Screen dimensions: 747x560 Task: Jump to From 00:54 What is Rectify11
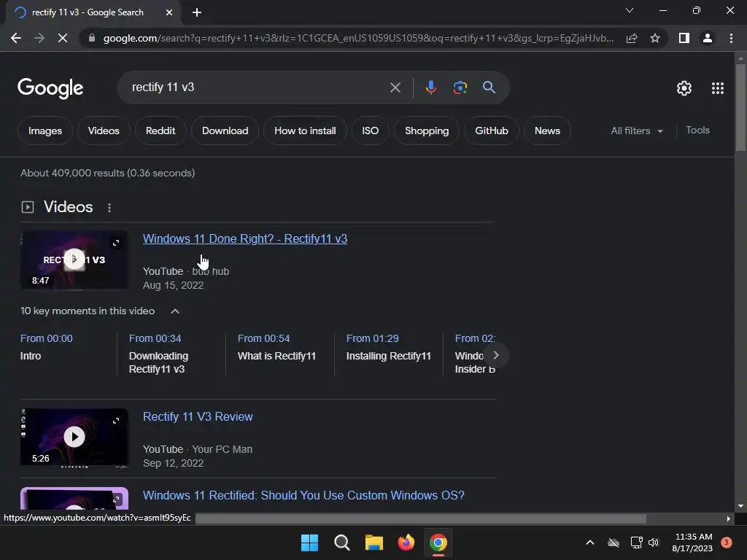tap(276, 347)
